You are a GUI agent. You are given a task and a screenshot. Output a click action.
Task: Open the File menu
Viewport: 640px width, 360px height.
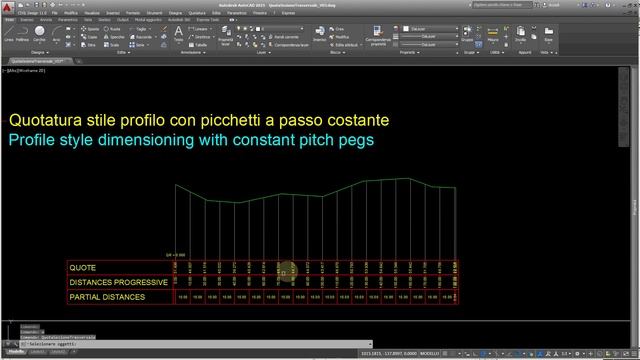coord(55,13)
